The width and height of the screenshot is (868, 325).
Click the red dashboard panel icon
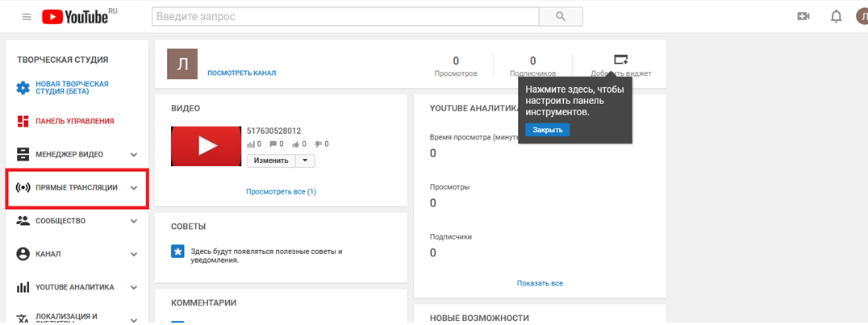coord(23,121)
